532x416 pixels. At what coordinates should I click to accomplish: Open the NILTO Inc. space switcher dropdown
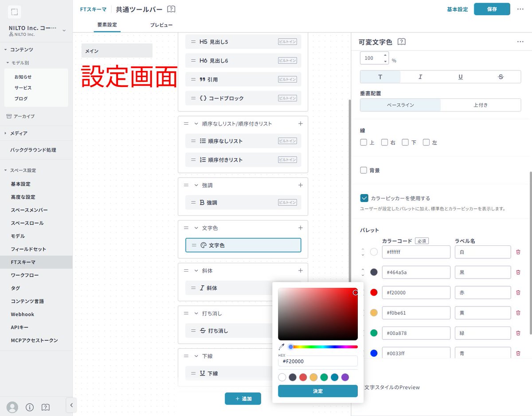tap(63, 31)
